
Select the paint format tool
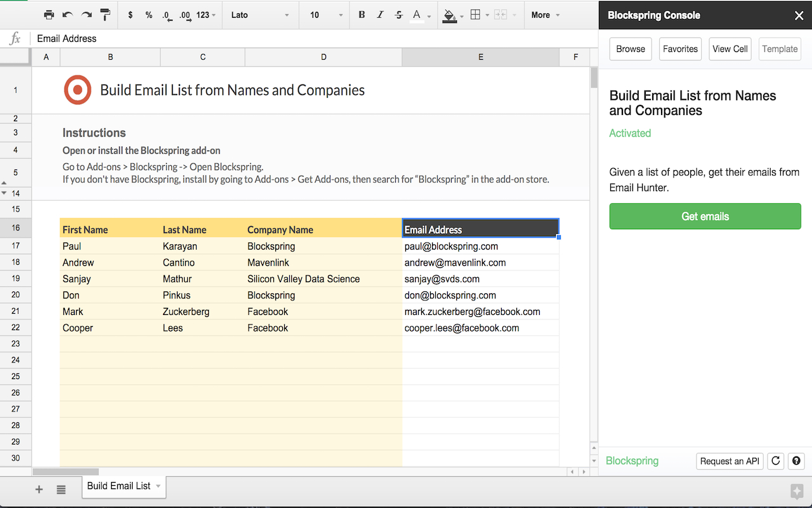pos(105,15)
